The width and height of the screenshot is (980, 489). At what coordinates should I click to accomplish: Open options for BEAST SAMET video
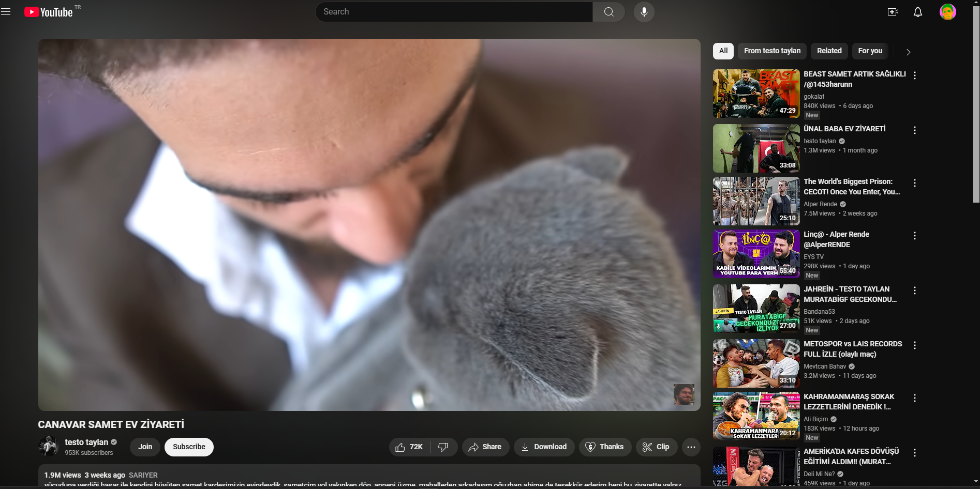[x=915, y=75]
